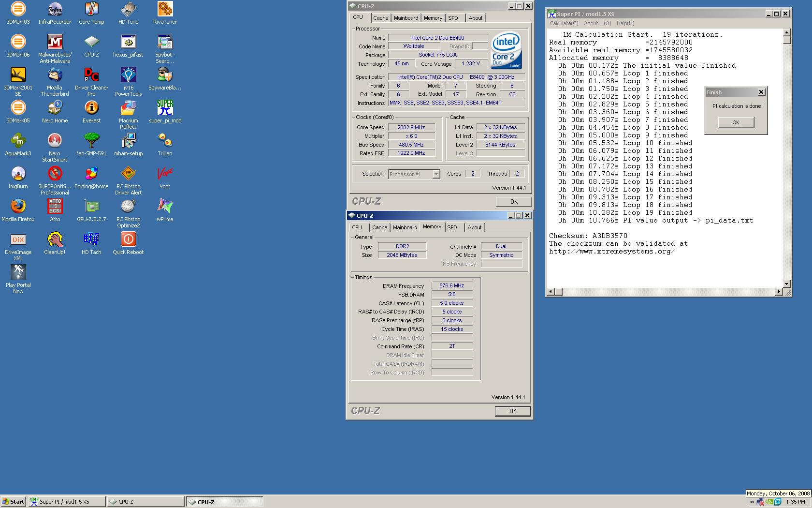Click the taskbar clock showing 1:35 PM
This screenshot has width=812, height=508.
(x=795, y=502)
